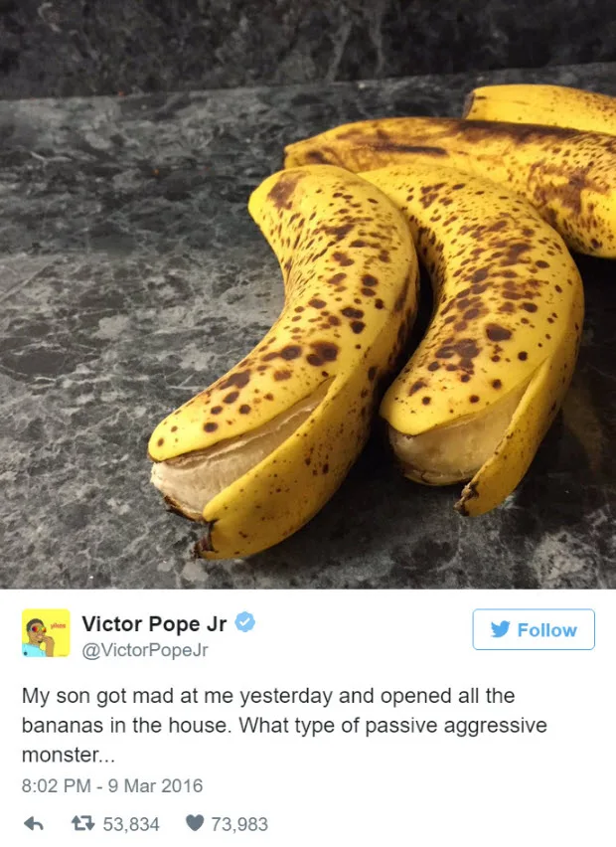Click the reply arrow icon
Image resolution: width=616 pixels, height=847 pixels.
(34, 824)
